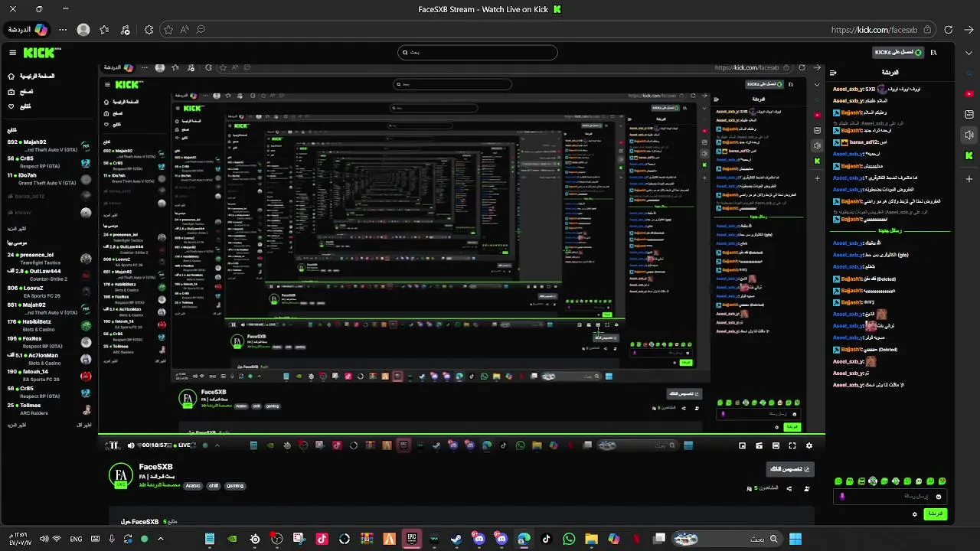Open Edge media control music icon

126,30
